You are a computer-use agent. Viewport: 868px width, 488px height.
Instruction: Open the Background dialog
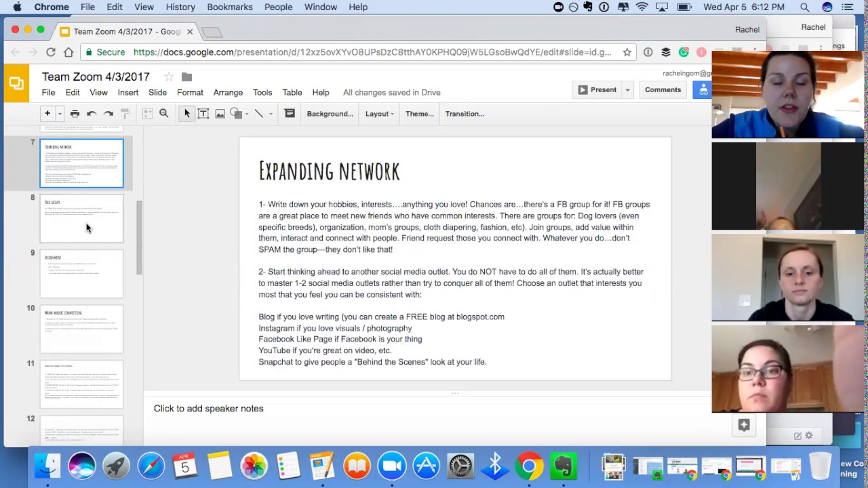(330, 114)
